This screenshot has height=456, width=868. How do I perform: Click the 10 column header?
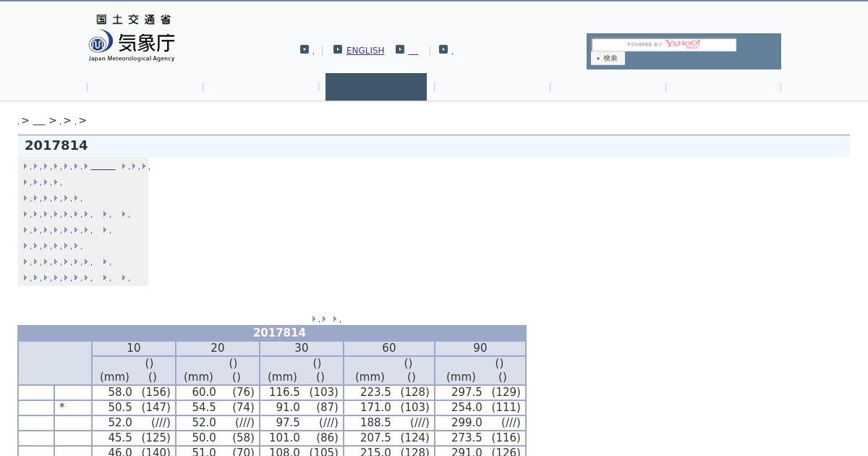pos(134,348)
